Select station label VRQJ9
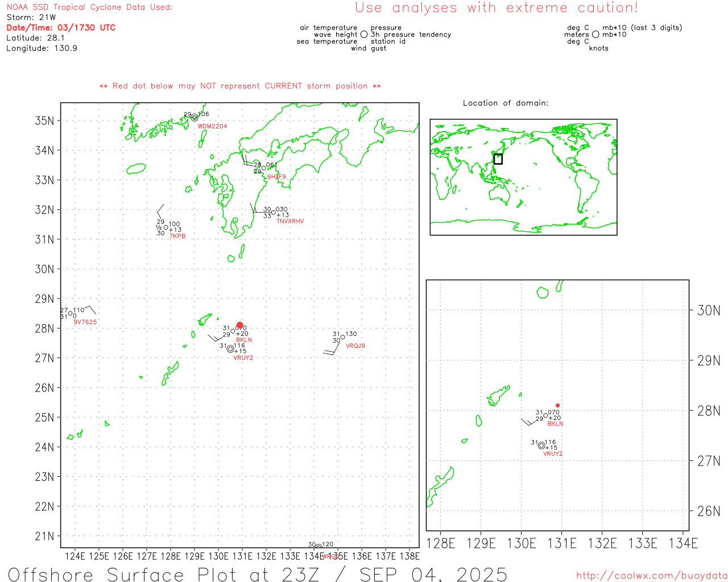Screen dimensions: 728x582 tap(355, 346)
